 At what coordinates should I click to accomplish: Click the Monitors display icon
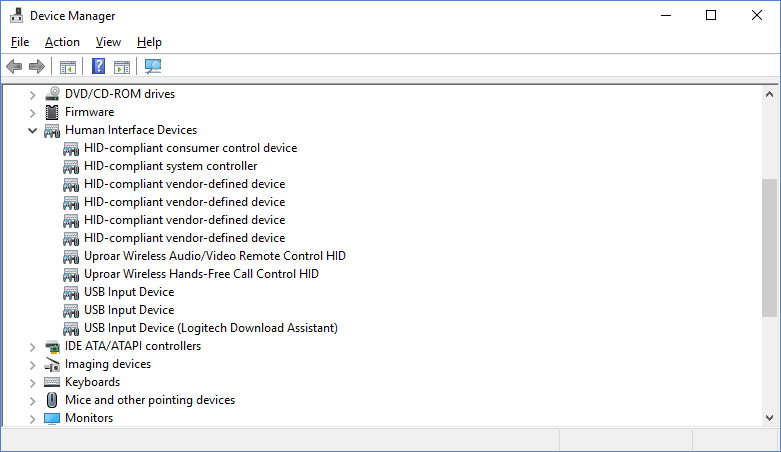pyautogui.click(x=53, y=418)
